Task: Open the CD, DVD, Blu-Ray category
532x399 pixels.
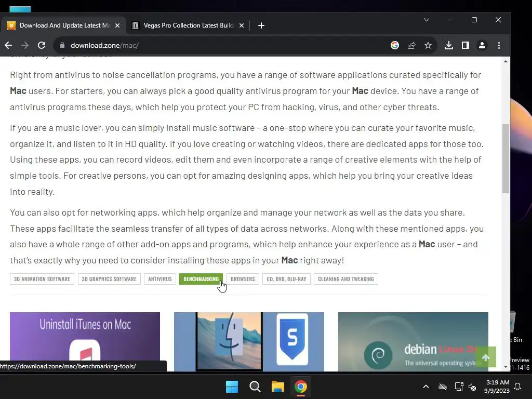Action: point(286,279)
